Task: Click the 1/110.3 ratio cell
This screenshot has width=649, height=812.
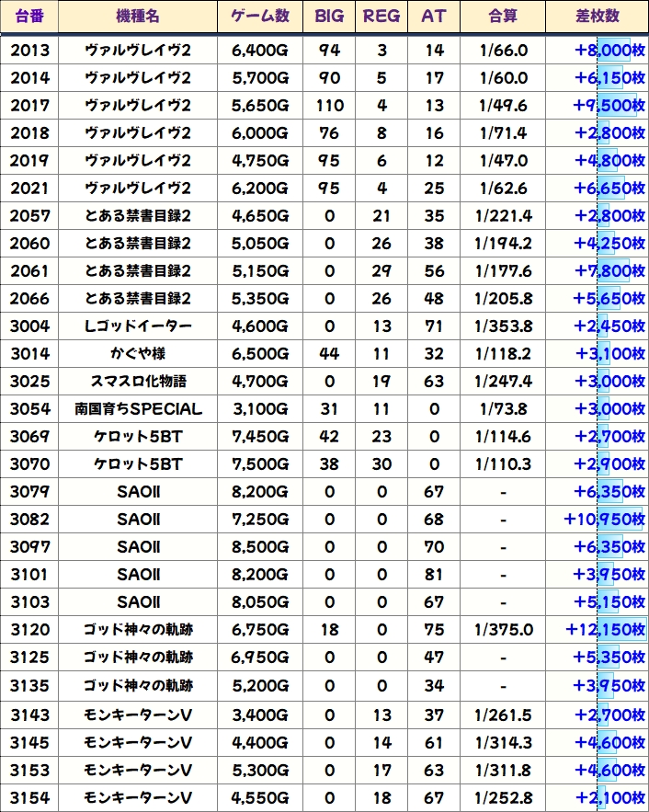Action: tap(503, 464)
